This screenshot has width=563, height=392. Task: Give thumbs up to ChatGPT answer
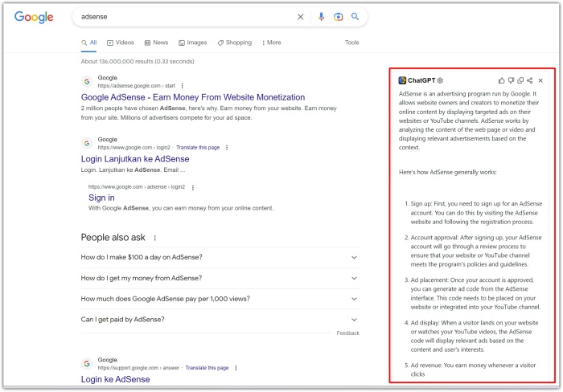(x=501, y=80)
